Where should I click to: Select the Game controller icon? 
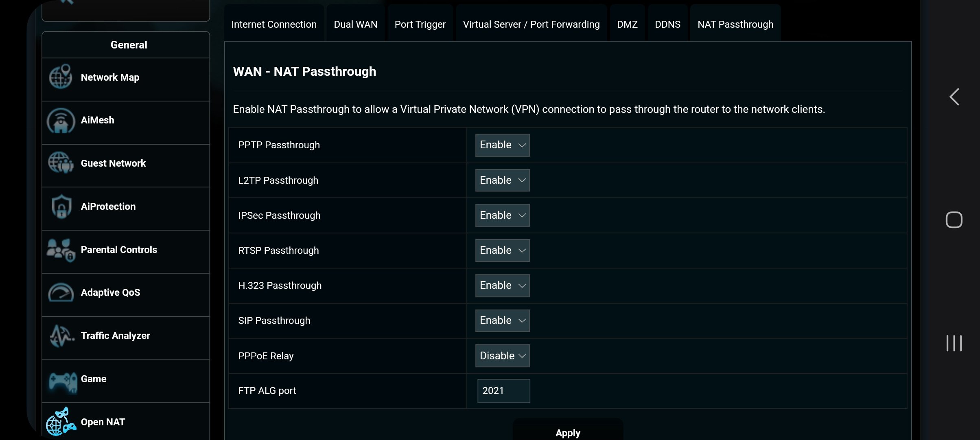click(x=62, y=381)
